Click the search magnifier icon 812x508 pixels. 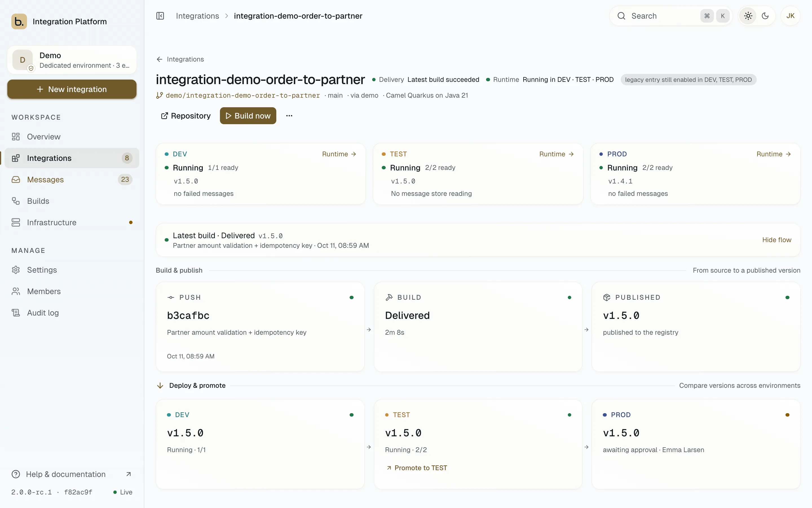pos(621,16)
